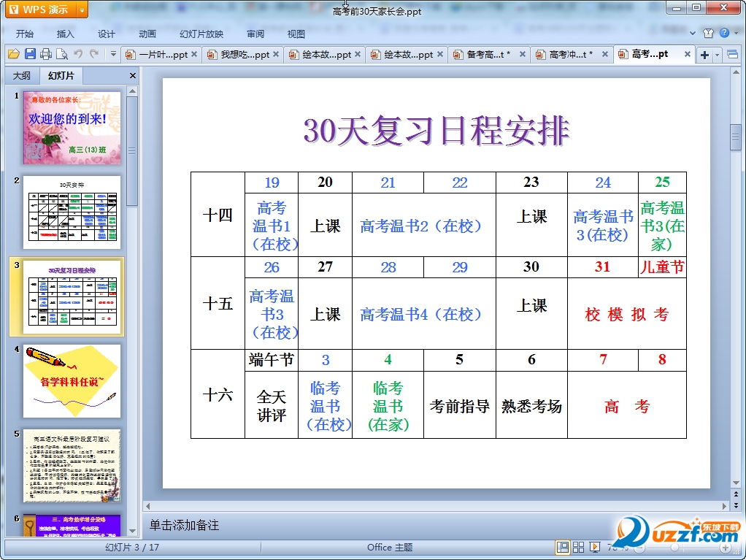Click the 高考温书2（在校） cell
This screenshot has width=746, height=560.
(x=423, y=226)
